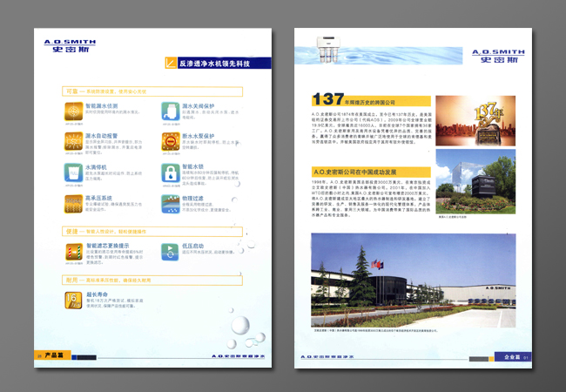Viewport: 566px width, 392px height.
Task: Click the left page footer A.O.史密斯家庭净水 text
Action: point(239,356)
